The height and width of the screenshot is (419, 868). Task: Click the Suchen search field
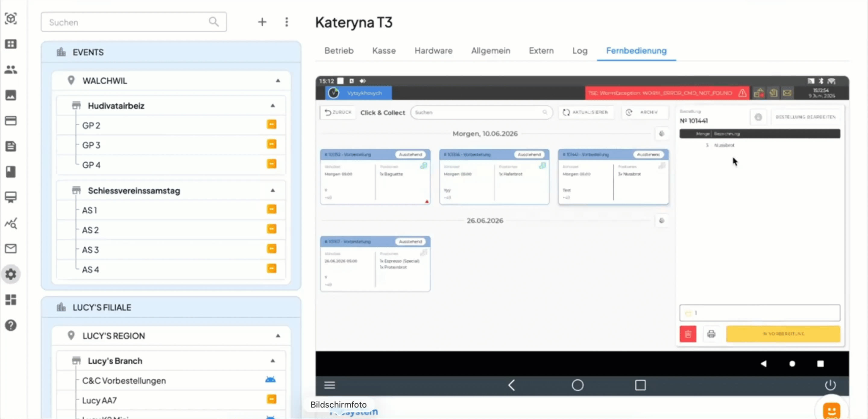134,22
